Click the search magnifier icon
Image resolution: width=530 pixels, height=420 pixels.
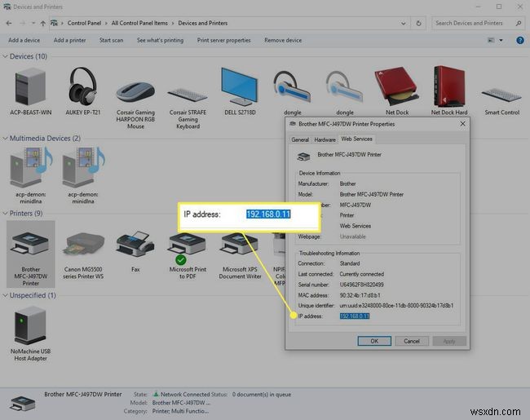[x=519, y=23]
